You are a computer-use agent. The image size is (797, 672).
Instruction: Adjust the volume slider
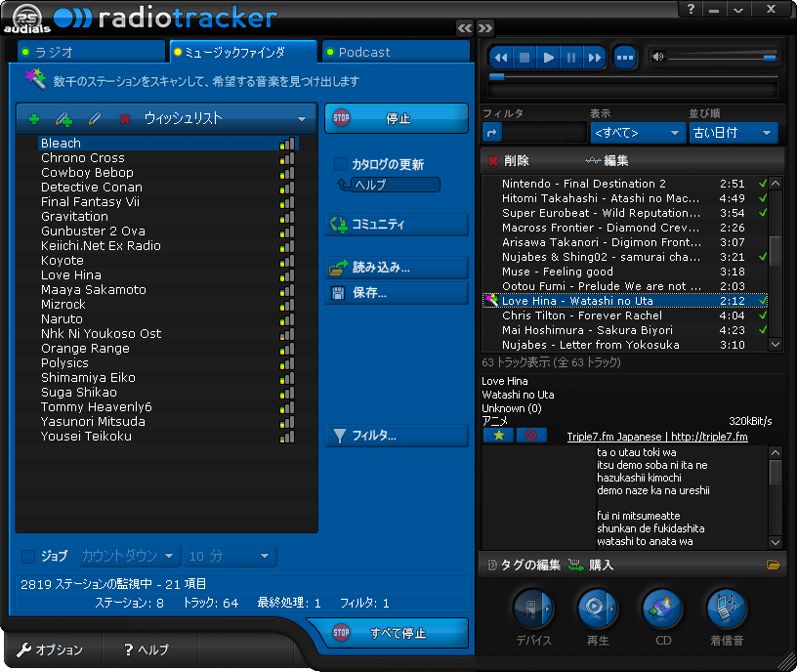[723, 58]
